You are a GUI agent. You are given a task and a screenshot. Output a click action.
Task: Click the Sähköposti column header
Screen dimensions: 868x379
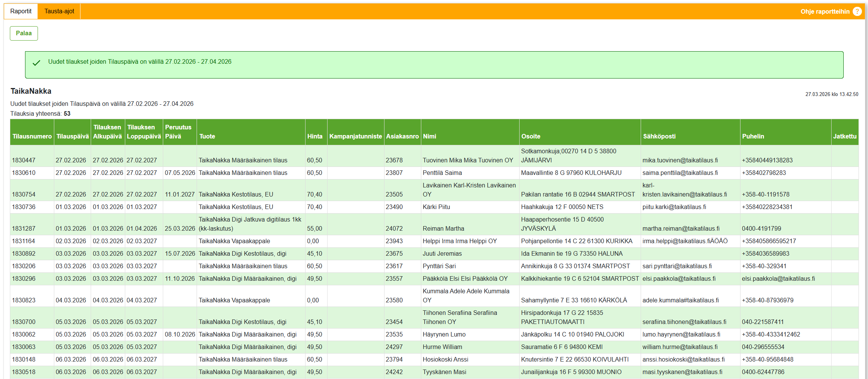659,136
